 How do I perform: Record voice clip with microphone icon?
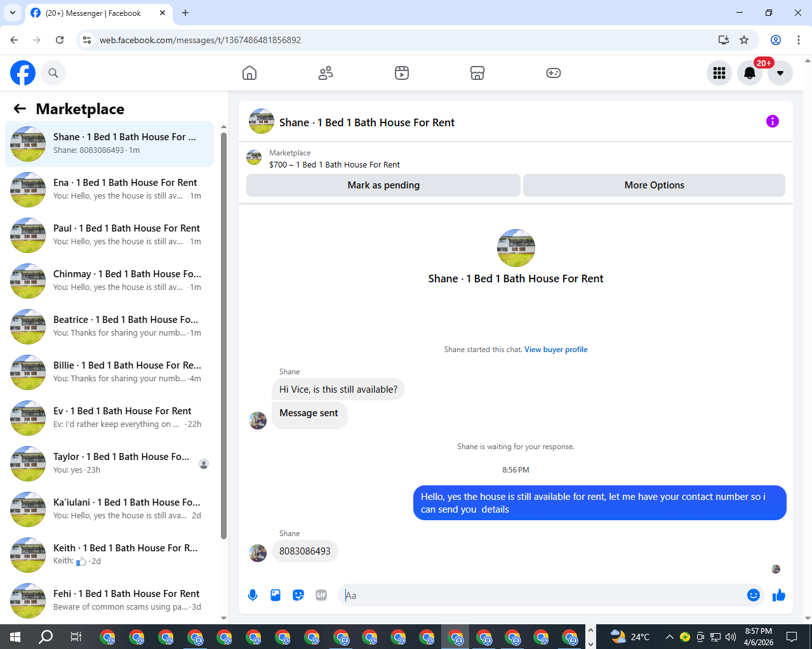pos(253,595)
